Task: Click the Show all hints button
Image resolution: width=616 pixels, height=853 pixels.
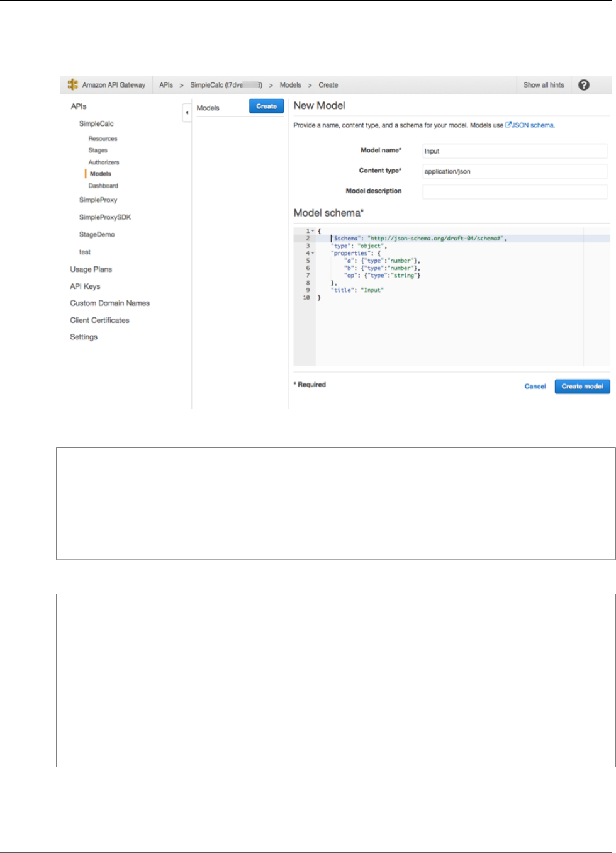Action: tap(544, 85)
